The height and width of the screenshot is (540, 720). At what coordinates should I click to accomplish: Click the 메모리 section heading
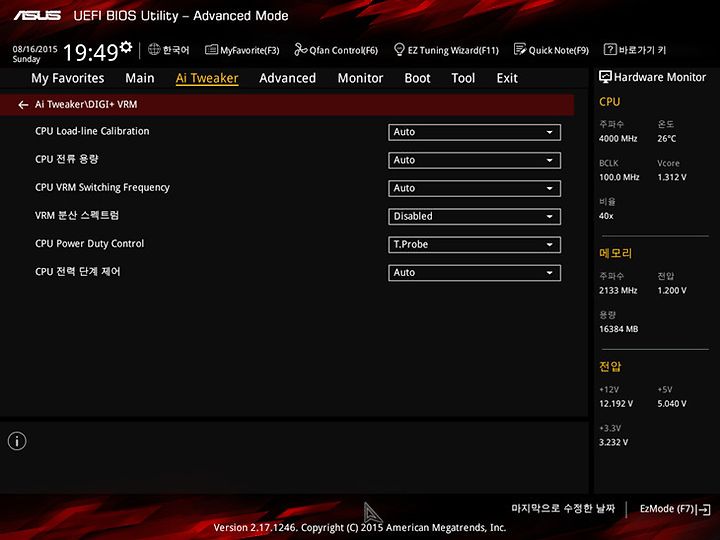point(615,253)
